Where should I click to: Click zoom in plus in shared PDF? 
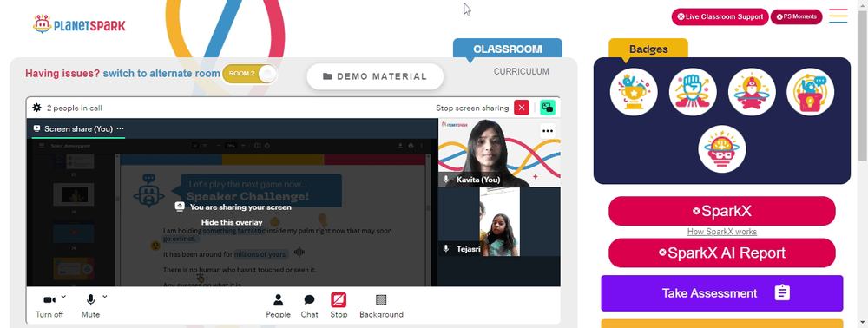click(x=242, y=146)
